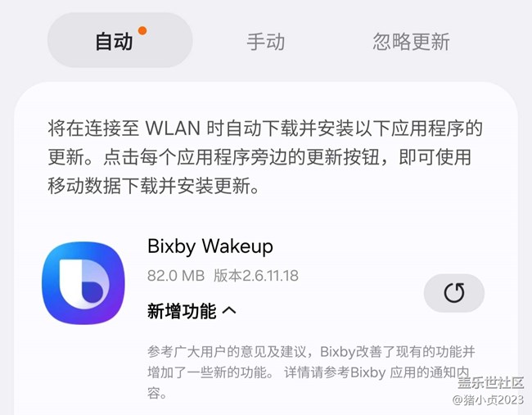The height and width of the screenshot is (415, 532).
Task: Tap the upward chevron beside 新增功能
Action: pos(229,310)
